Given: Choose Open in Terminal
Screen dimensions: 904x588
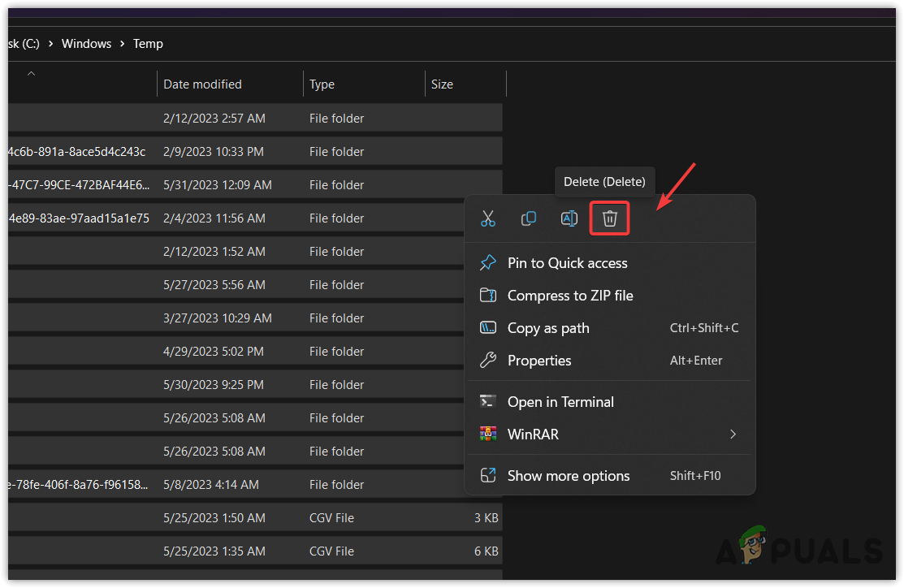Looking at the screenshot, I should (x=609, y=401).
